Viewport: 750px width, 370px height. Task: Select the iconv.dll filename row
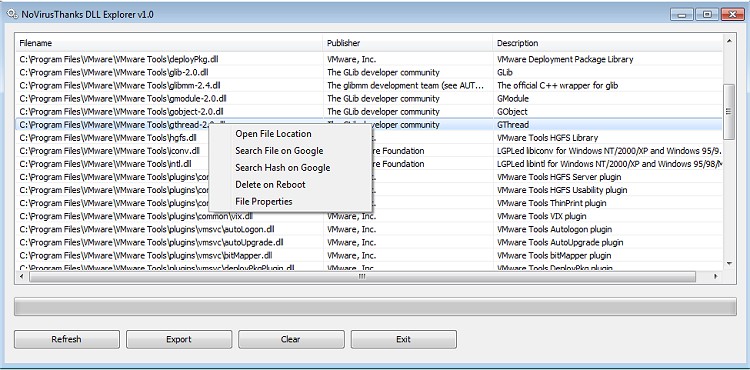point(110,151)
